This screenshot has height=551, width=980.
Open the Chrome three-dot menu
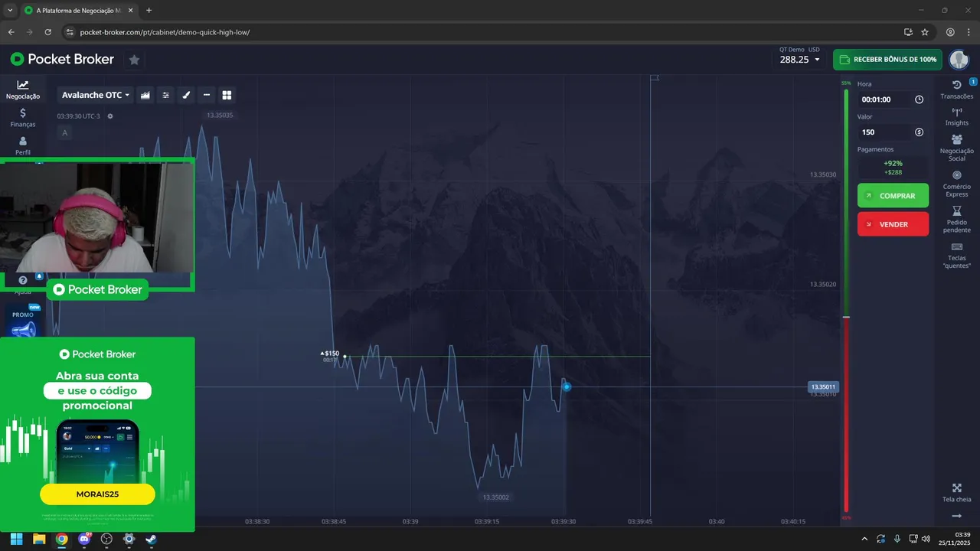point(969,32)
